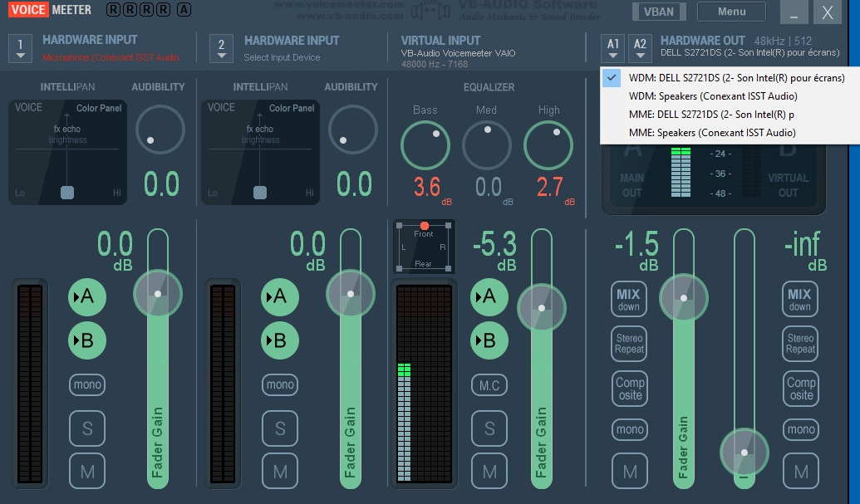Click Color Panel label on input 1

click(x=99, y=109)
